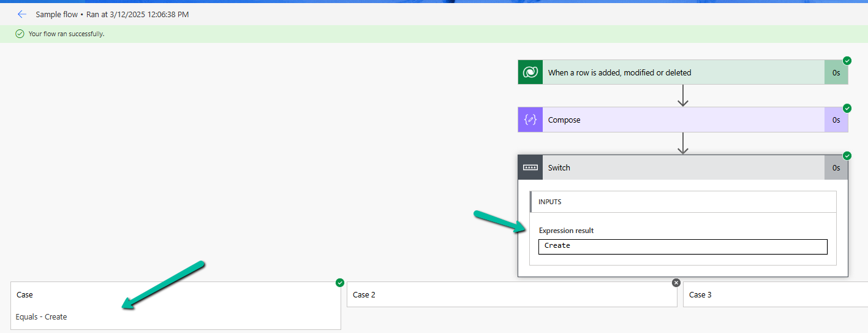Click the Dataverse trigger icon
Viewport: 868px width, 333px height.
click(x=530, y=72)
